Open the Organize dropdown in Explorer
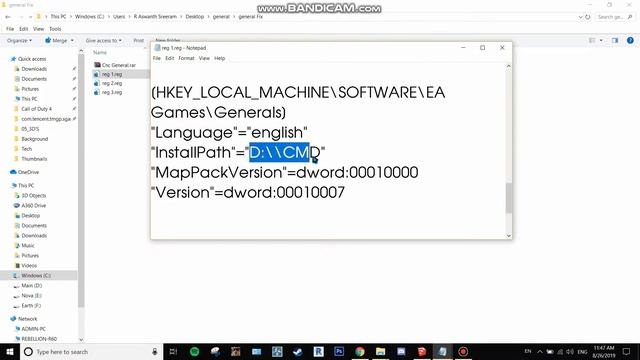Viewport: 640px width, 360px height. (19, 40)
